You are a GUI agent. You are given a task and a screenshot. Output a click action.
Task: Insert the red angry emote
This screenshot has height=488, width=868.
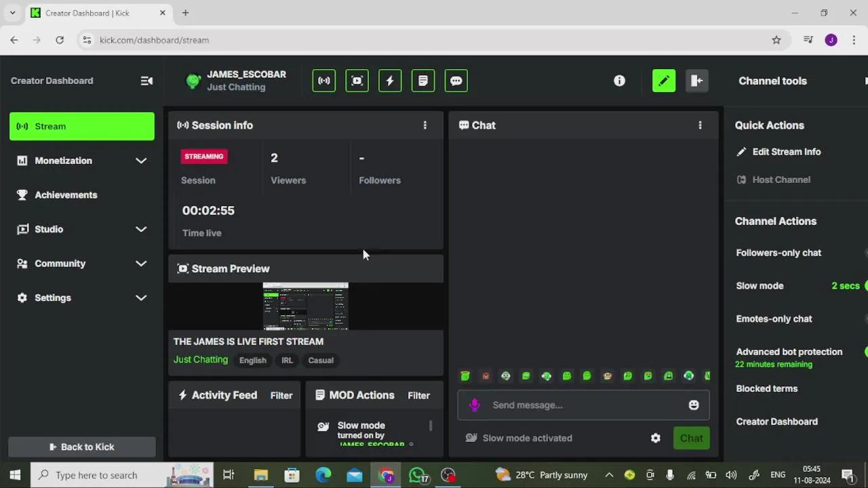tap(486, 375)
